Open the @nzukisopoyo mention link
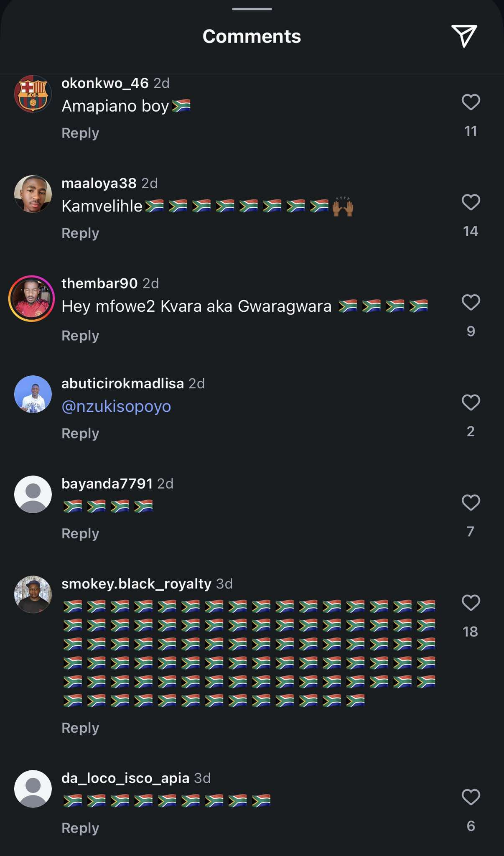This screenshot has width=504, height=856. 116,406
